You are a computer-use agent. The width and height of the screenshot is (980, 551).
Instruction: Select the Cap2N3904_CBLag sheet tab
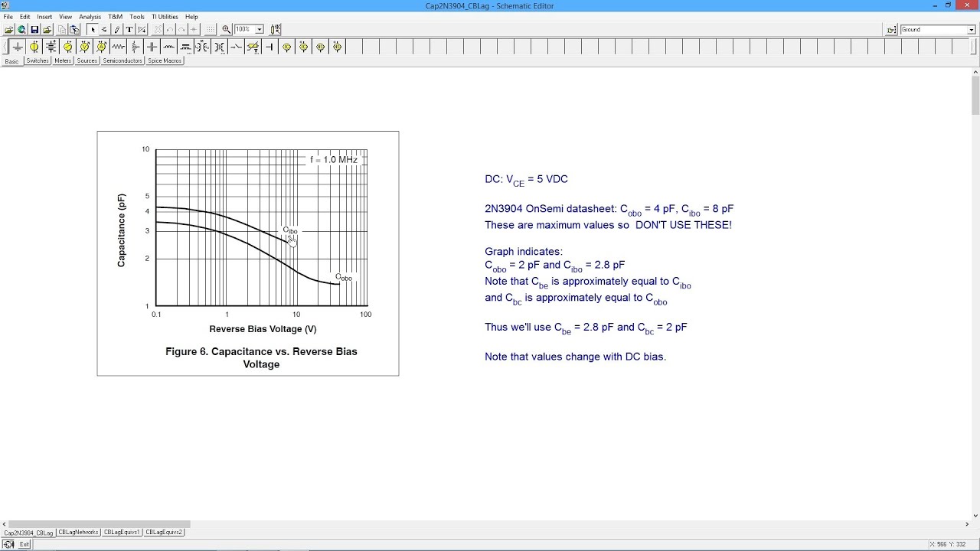tap(28, 532)
